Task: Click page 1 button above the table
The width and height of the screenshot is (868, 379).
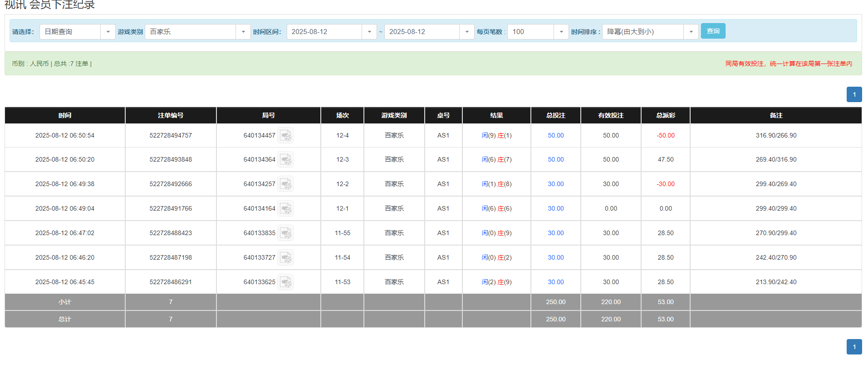Action: 854,94
